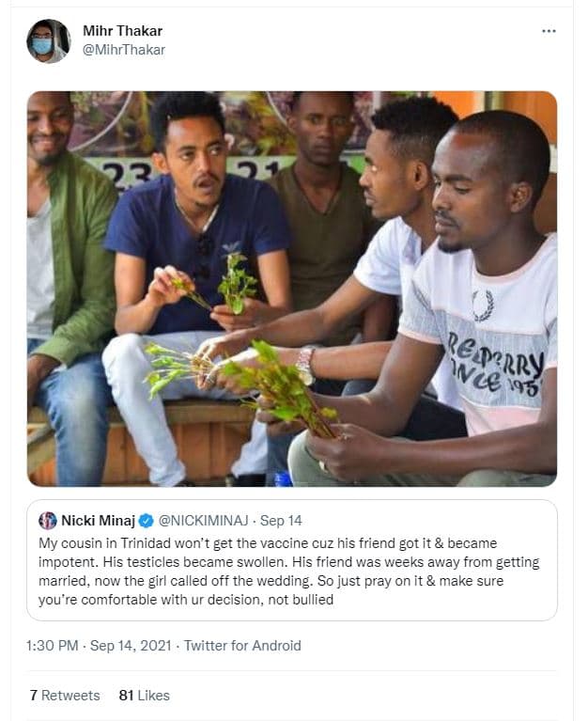Image resolution: width=588 pixels, height=721 pixels.
Task: Open the more options ellipsis menu
Action: pyautogui.click(x=549, y=31)
